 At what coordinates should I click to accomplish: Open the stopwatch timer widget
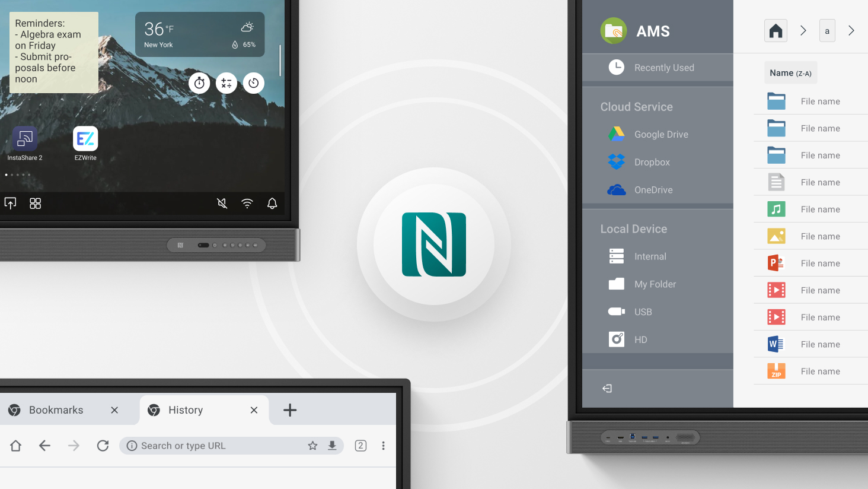199,83
